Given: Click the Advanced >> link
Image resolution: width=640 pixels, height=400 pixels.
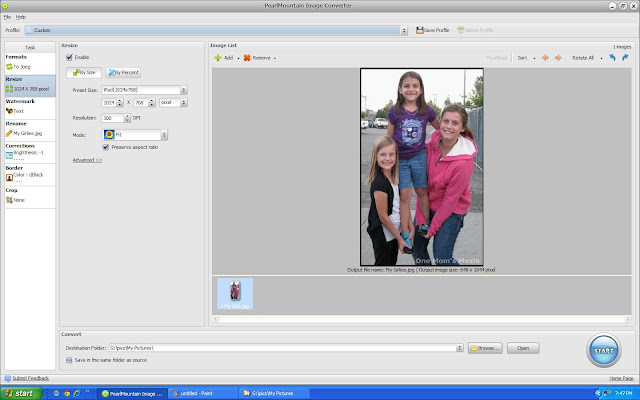Looking at the screenshot, I should pos(87,160).
